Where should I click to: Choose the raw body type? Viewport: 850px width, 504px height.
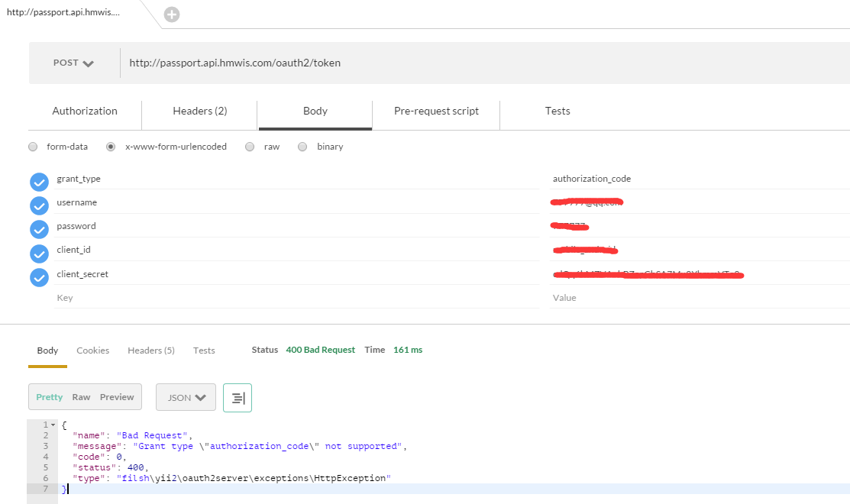coord(250,147)
